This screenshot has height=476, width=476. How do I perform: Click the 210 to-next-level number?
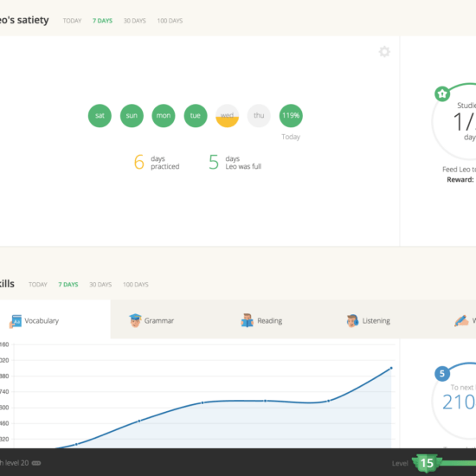[x=459, y=402]
